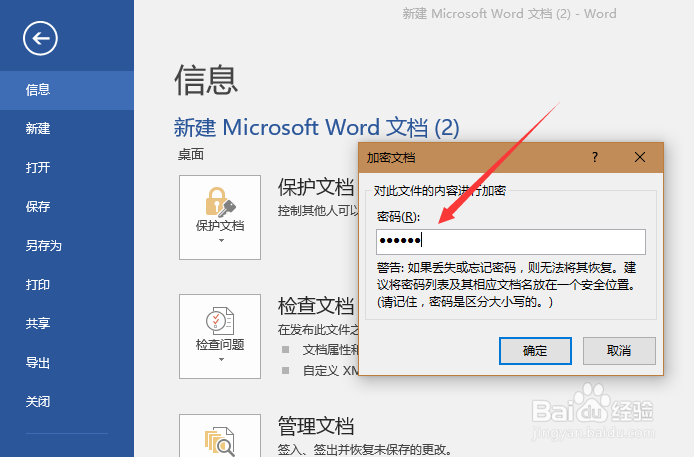The image size is (694, 457).
Task: Click the 桌面 location text
Action: click(x=191, y=155)
